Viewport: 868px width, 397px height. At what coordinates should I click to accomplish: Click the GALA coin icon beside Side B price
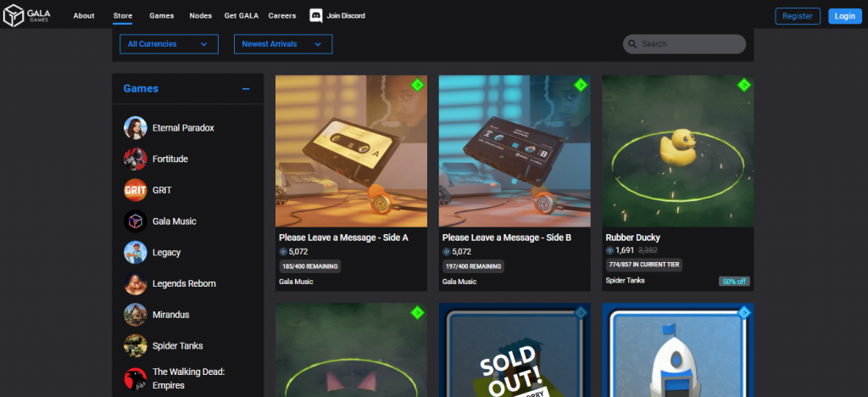pyautogui.click(x=446, y=251)
